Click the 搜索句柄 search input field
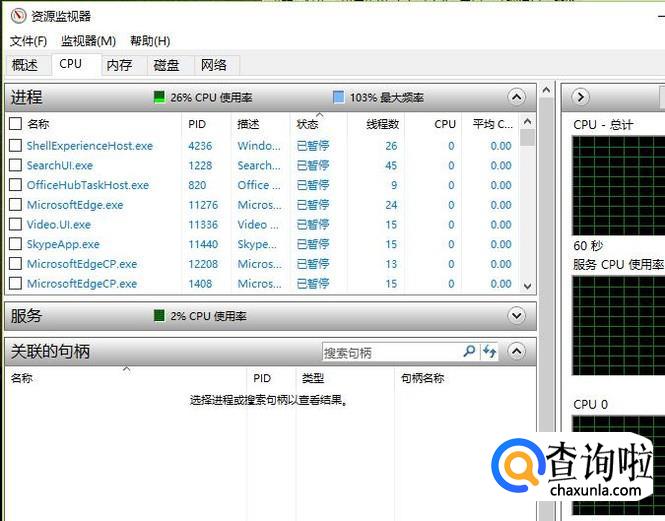Screen dimensions: 665x521 point(392,352)
